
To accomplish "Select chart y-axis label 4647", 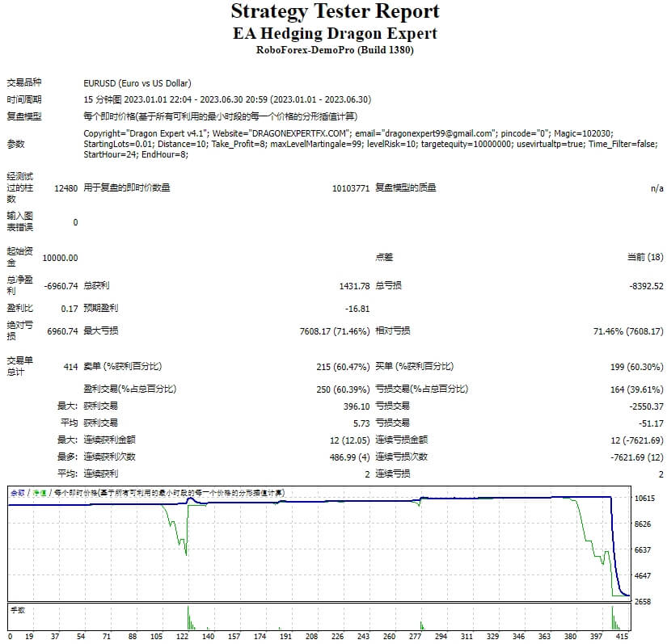I will [643, 576].
